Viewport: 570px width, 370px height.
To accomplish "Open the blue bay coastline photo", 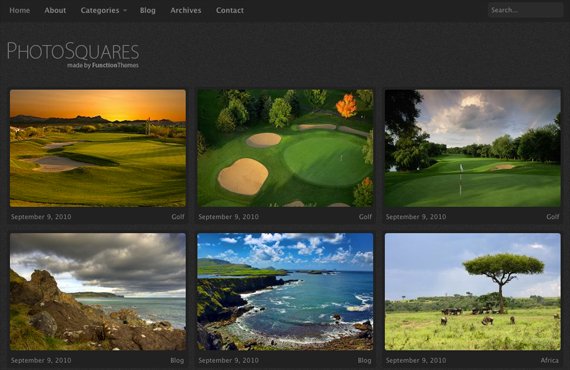I will [285, 291].
